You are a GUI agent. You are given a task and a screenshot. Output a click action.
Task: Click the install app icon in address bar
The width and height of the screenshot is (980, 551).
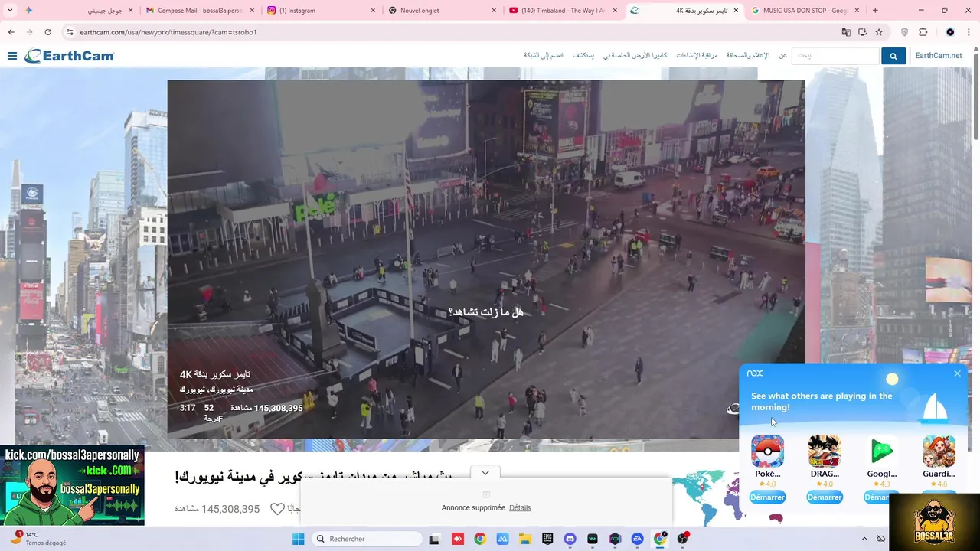862,32
